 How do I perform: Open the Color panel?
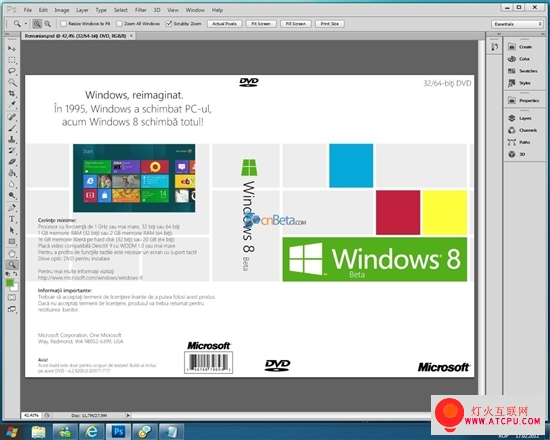point(519,59)
